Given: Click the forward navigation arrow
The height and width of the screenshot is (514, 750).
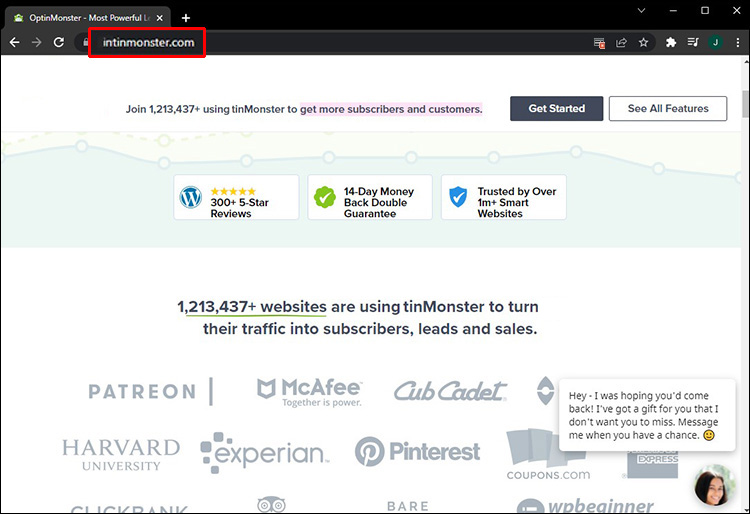Looking at the screenshot, I should coord(36,43).
